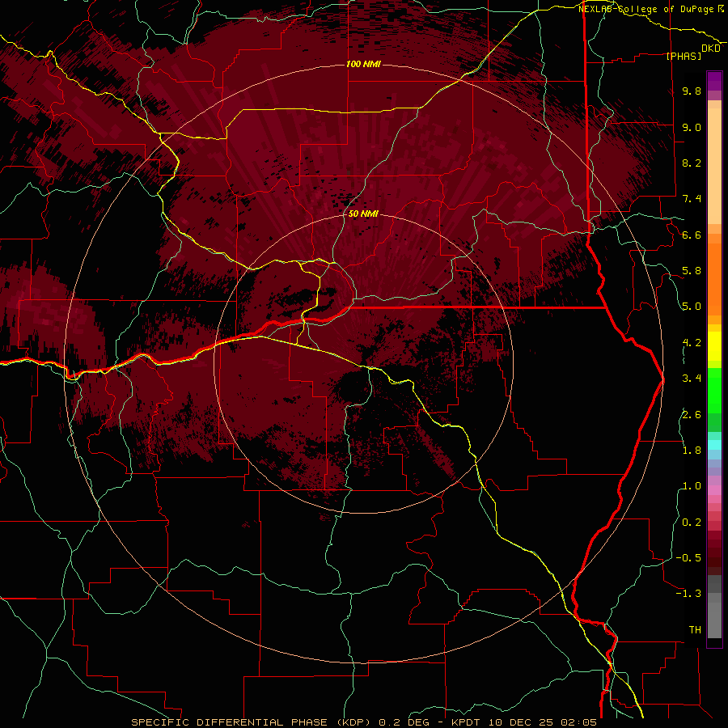Click the 7.4 value on the color scale
The image size is (728, 728).
point(692,199)
